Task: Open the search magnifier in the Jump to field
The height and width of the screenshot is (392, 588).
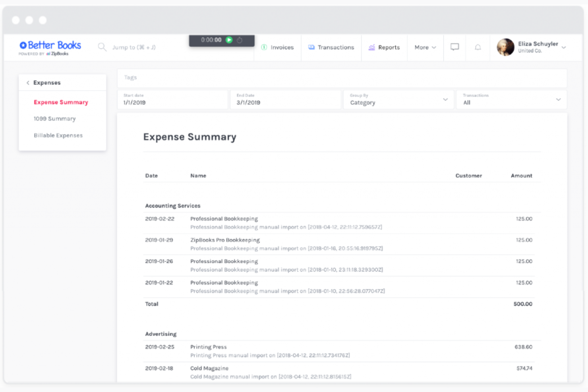Action: click(x=102, y=47)
